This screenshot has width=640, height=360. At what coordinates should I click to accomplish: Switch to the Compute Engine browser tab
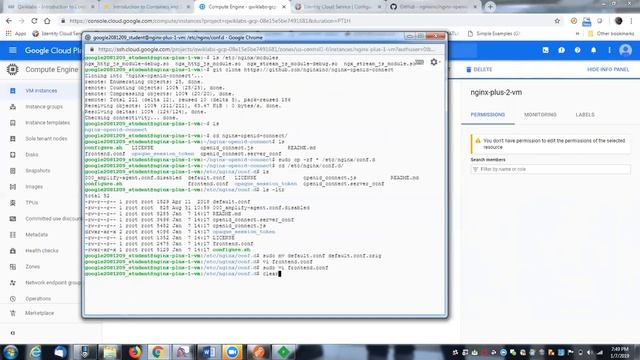[x=242, y=7]
